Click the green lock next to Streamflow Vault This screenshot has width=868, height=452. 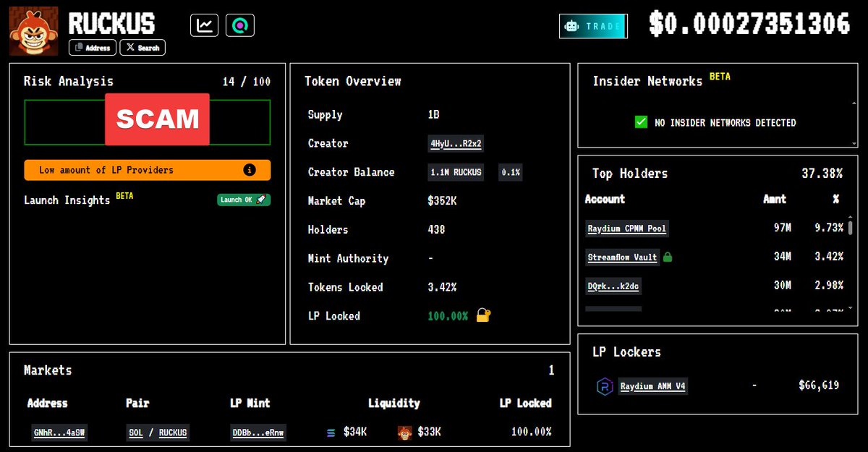click(668, 257)
